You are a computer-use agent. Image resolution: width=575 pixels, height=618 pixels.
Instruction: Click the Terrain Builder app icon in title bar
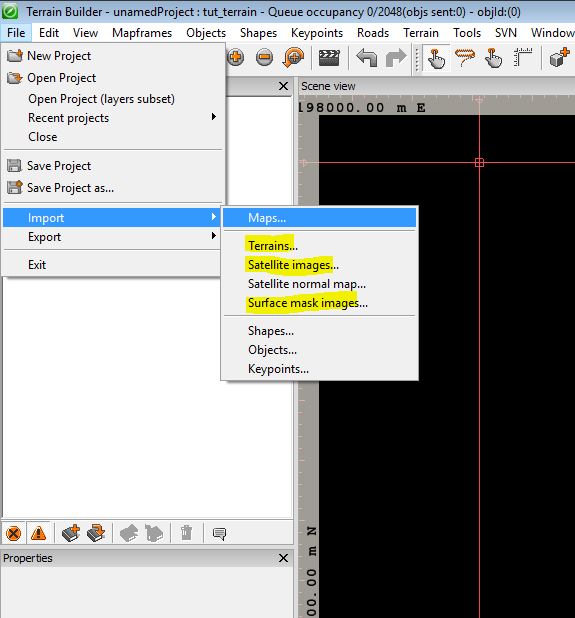10,11
